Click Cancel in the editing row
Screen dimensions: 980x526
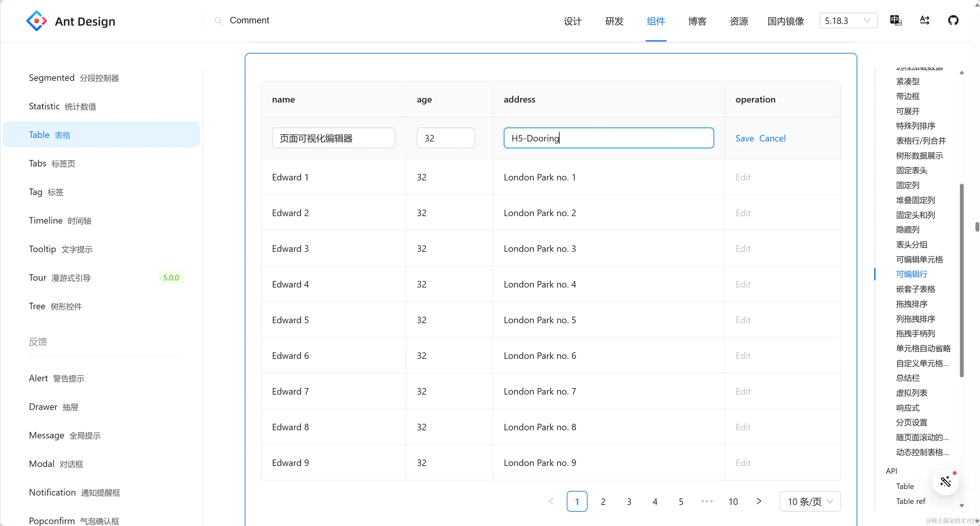point(772,138)
